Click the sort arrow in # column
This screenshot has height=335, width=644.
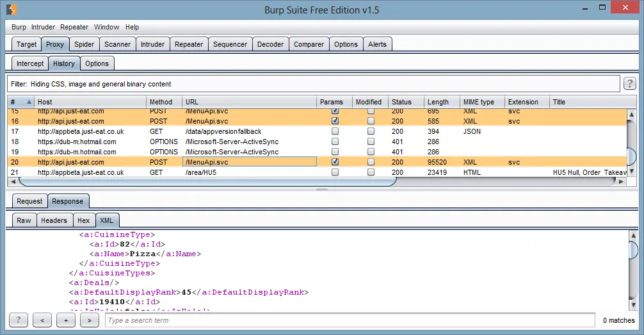29,102
